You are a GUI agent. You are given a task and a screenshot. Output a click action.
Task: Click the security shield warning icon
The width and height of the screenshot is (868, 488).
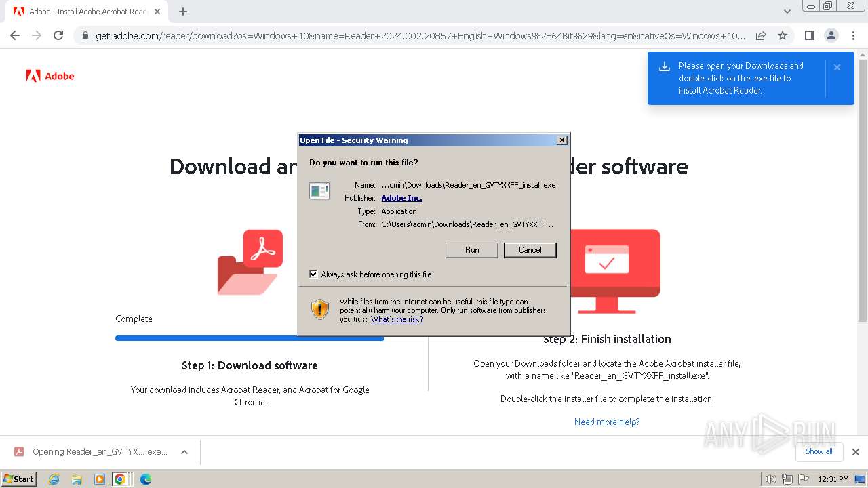pos(320,309)
